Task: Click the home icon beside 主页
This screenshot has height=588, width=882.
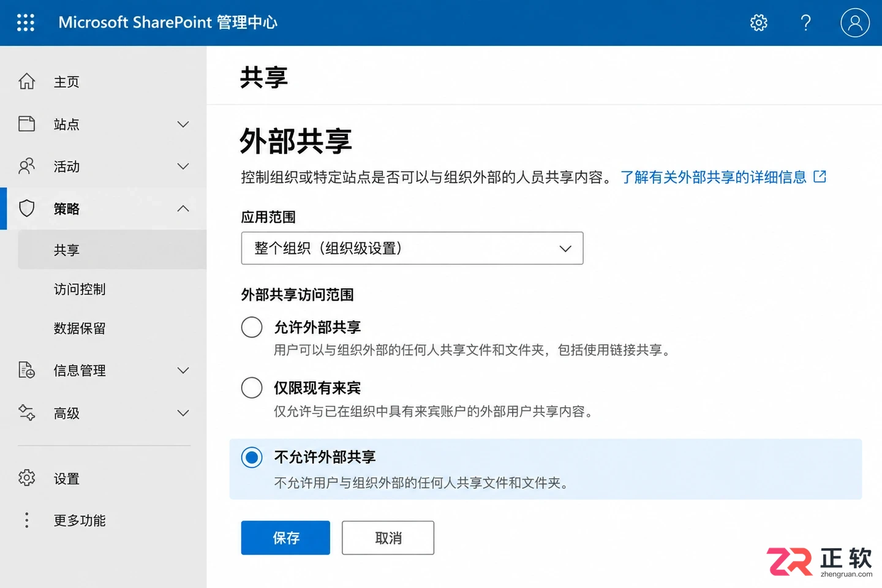Action: [x=27, y=81]
